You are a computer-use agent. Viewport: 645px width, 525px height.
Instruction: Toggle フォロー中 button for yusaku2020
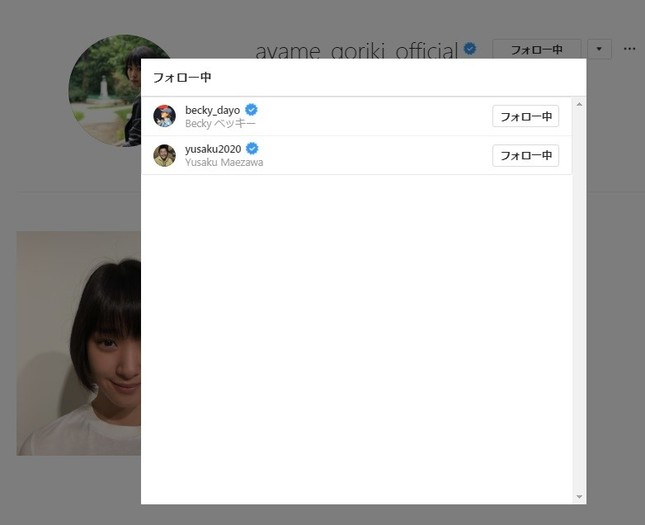pyautogui.click(x=525, y=155)
